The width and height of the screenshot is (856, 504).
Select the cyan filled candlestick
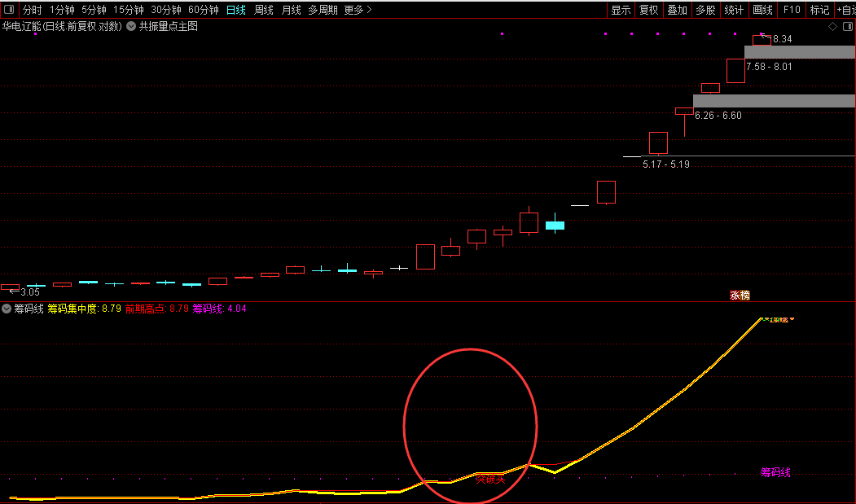coord(555,225)
